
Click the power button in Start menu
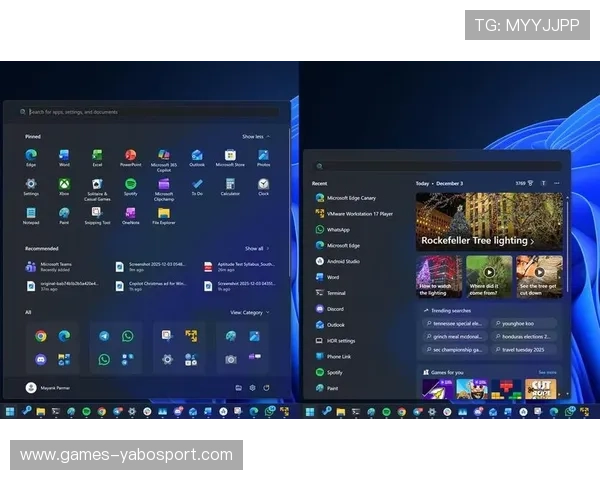pyautogui.click(x=266, y=388)
